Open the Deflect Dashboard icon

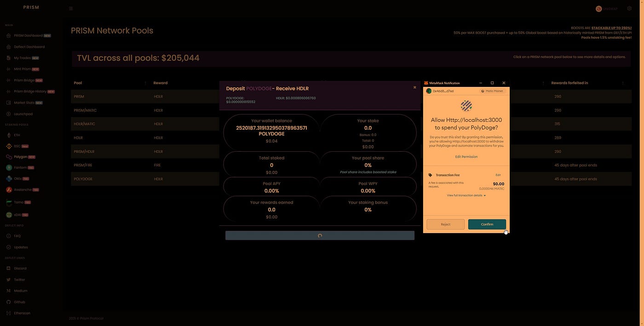[9, 47]
